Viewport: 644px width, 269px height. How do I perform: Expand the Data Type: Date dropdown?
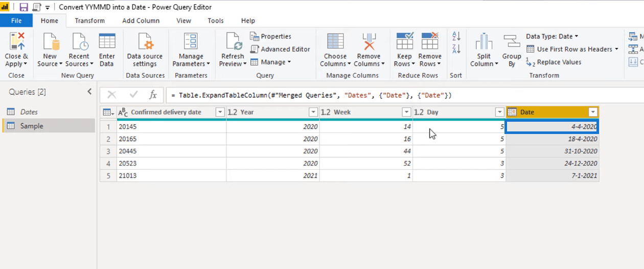[x=577, y=36]
